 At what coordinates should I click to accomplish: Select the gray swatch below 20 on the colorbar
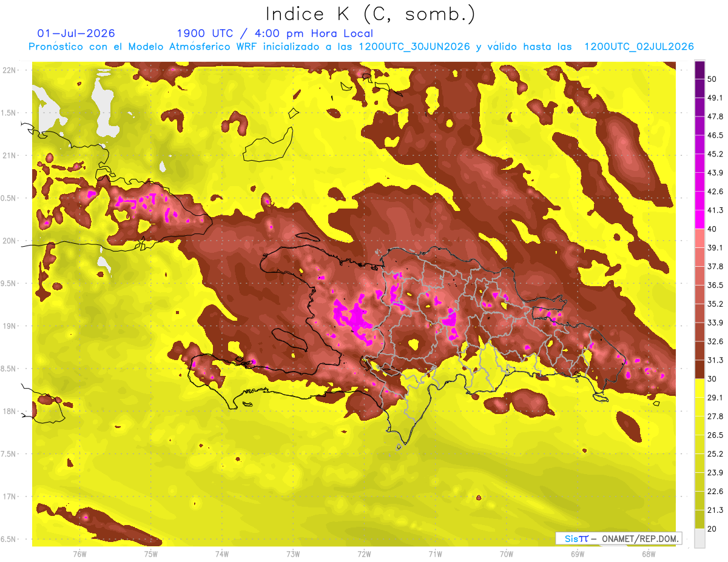pos(699,538)
